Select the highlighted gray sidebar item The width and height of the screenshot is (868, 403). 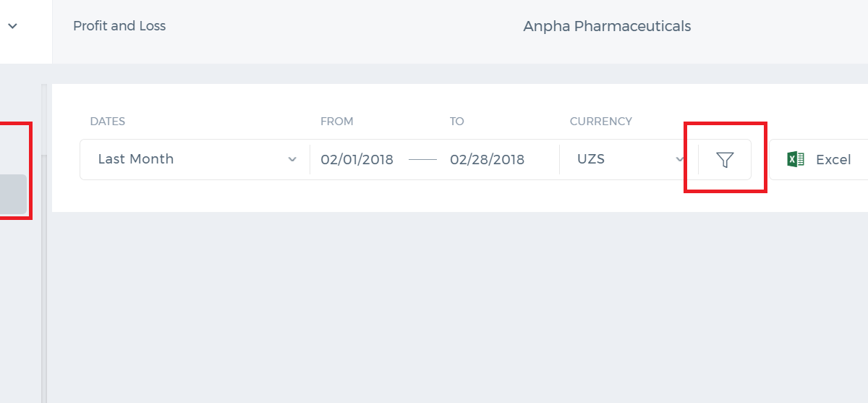coord(13,194)
